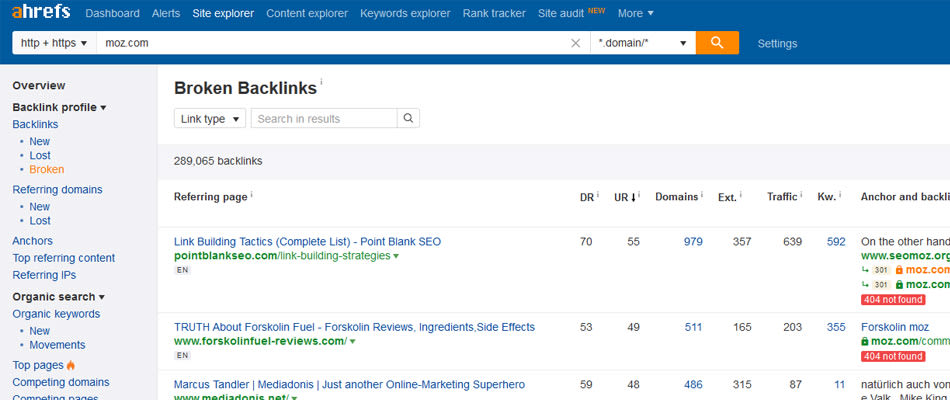Click the info icon beside Domains column

coord(702,195)
